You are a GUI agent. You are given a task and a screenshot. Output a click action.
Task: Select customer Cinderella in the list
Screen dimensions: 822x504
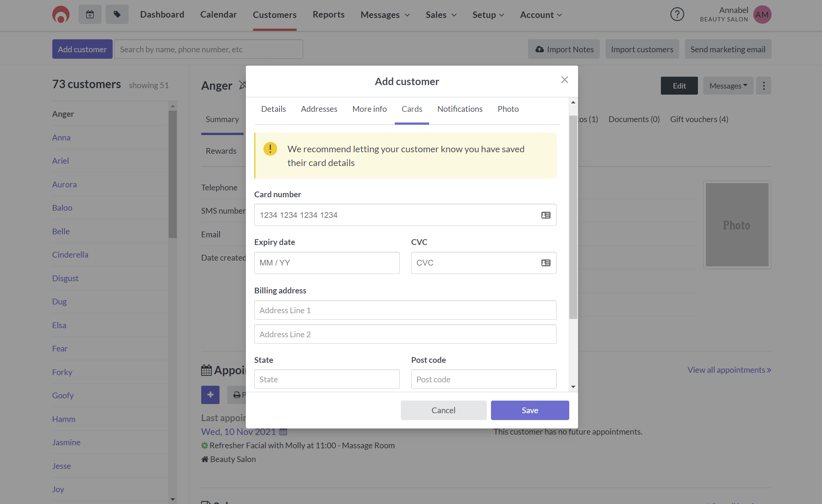click(x=70, y=255)
